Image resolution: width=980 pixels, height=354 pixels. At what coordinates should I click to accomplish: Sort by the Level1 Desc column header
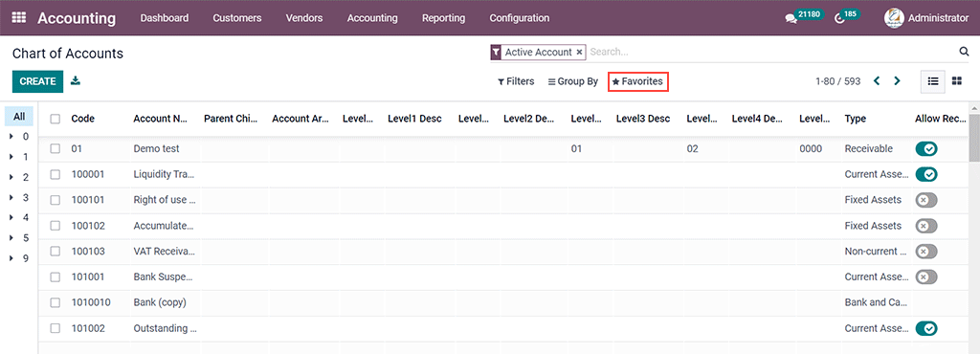tap(414, 119)
